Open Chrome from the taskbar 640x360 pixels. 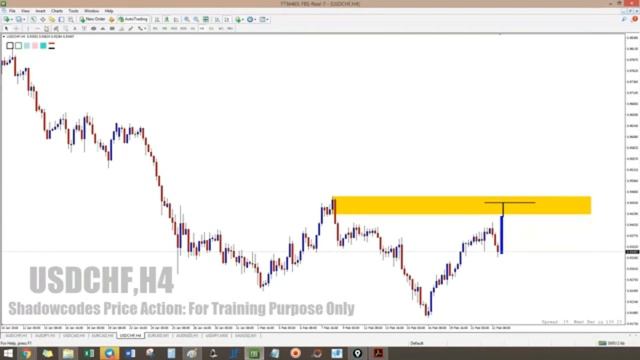[x=27, y=353]
